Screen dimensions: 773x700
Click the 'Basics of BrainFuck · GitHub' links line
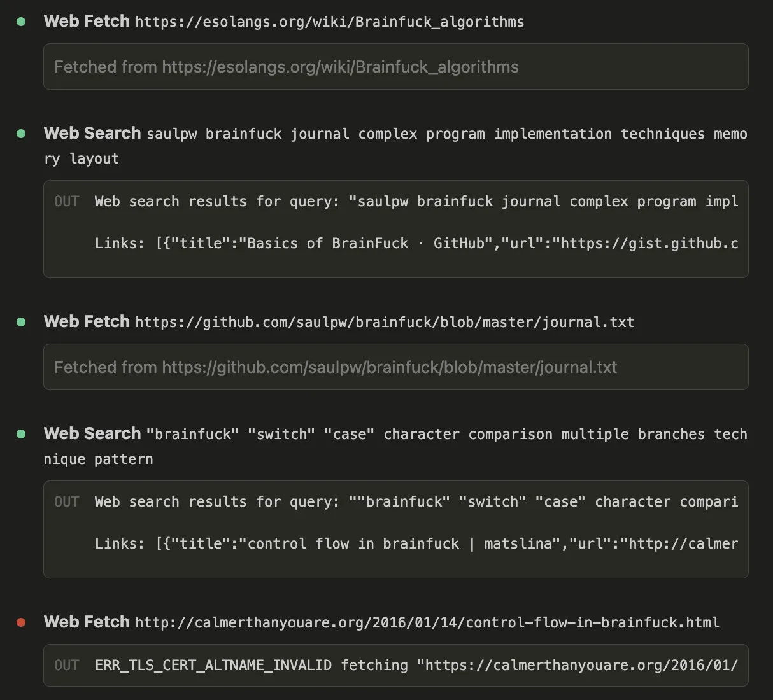coord(416,244)
